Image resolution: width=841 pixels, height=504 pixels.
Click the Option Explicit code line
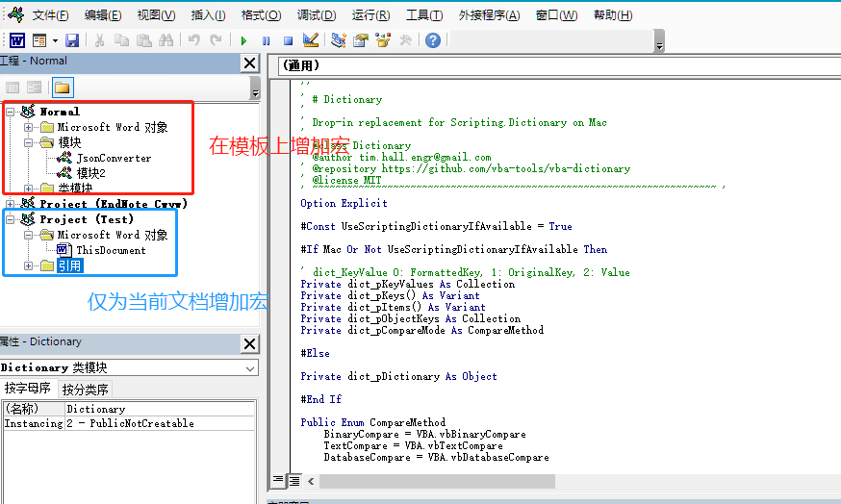click(x=344, y=203)
